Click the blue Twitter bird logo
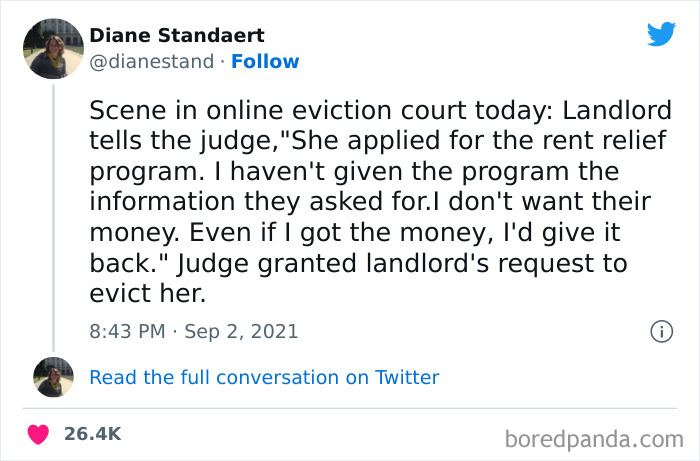The width and height of the screenshot is (700, 461). click(x=661, y=35)
